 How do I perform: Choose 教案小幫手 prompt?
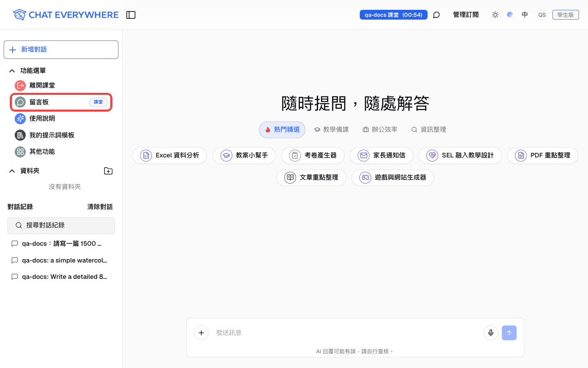point(244,155)
